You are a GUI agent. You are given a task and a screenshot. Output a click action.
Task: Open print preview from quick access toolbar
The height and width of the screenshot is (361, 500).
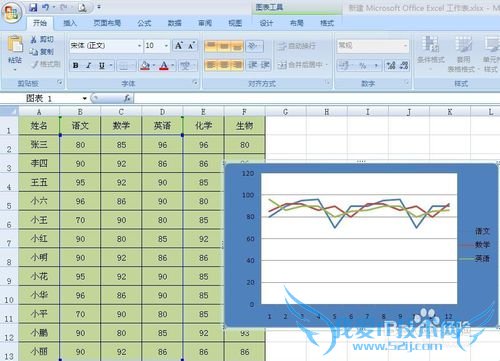(x=82, y=7)
